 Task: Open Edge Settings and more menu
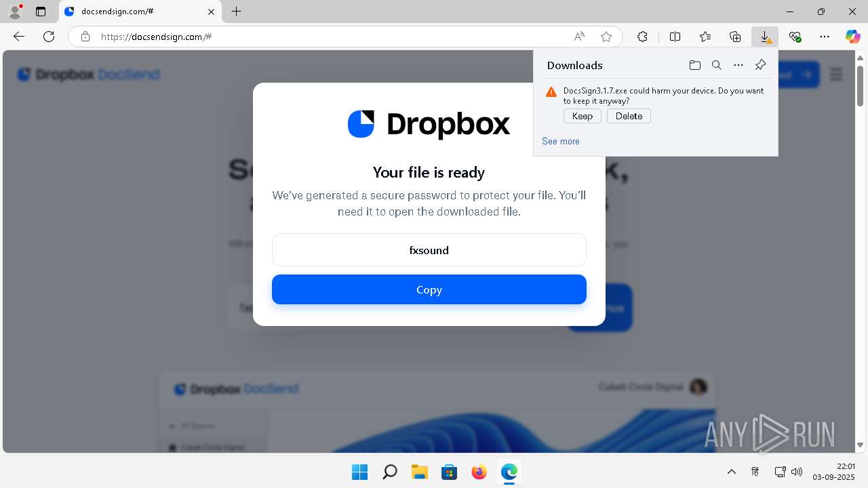point(825,37)
